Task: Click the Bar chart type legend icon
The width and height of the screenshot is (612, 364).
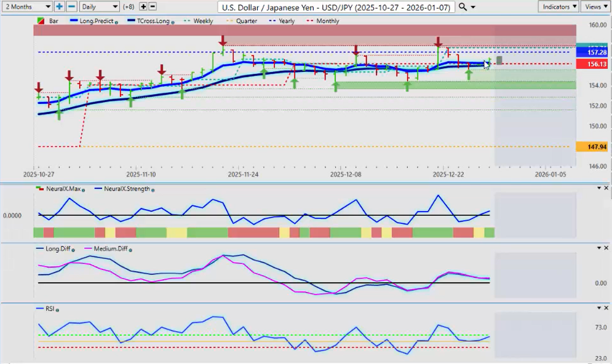Action: point(41,21)
